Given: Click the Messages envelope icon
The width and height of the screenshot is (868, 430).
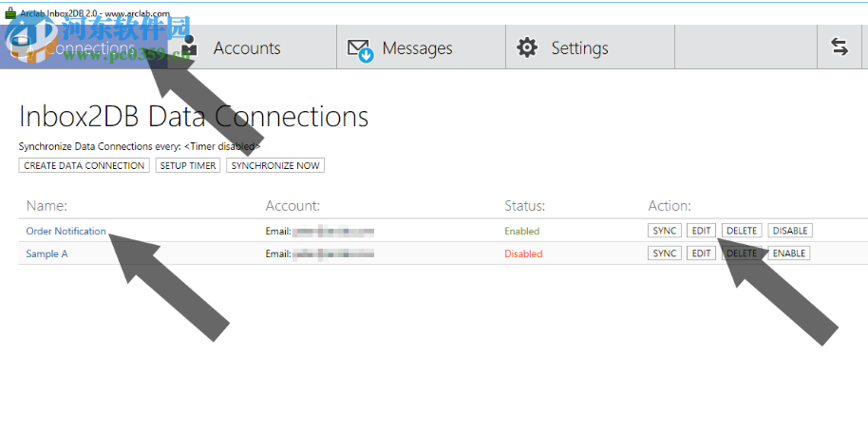Looking at the screenshot, I should tap(360, 48).
